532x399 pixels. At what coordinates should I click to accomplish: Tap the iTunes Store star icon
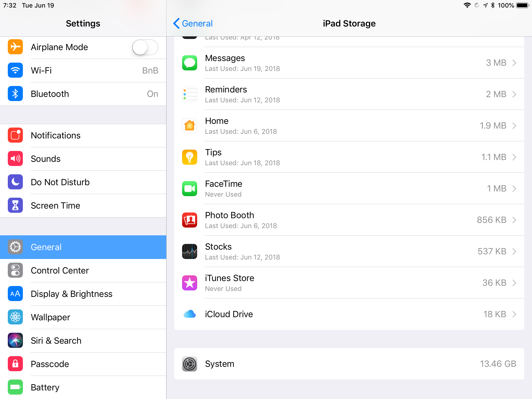click(x=190, y=283)
